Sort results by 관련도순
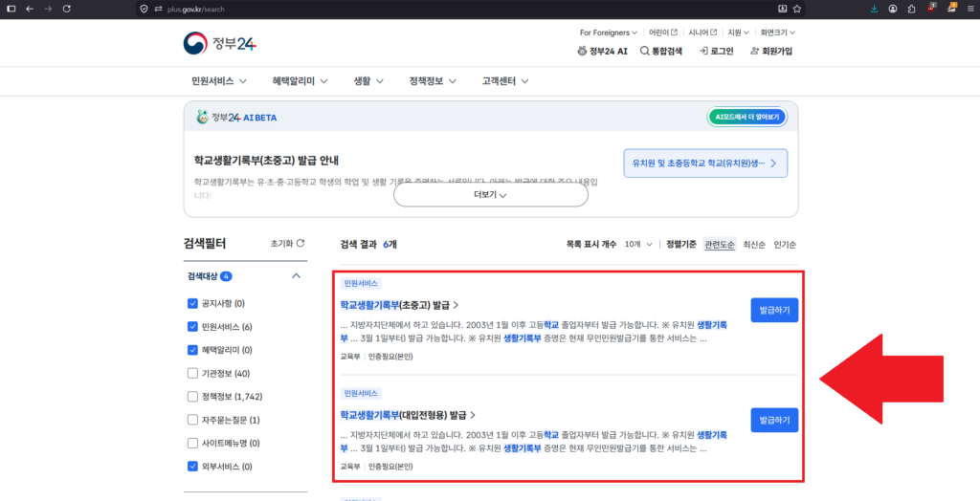Viewport: 980px width, 501px height. pyautogui.click(x=720, y=244)
